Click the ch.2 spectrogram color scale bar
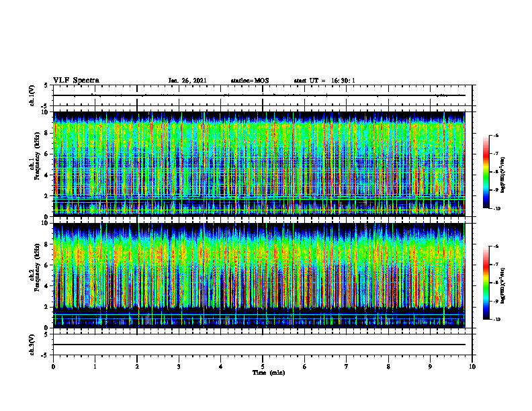This screenshot has height=411, width=532. click(x=486, y=283)
